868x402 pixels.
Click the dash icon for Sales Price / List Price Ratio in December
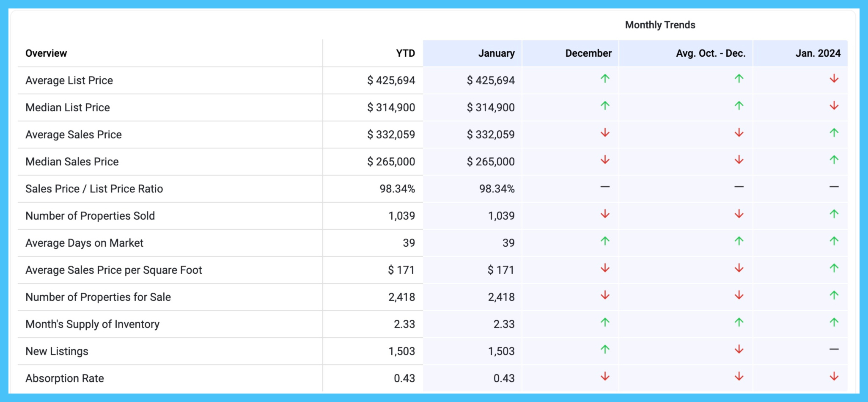pos(605,187)
